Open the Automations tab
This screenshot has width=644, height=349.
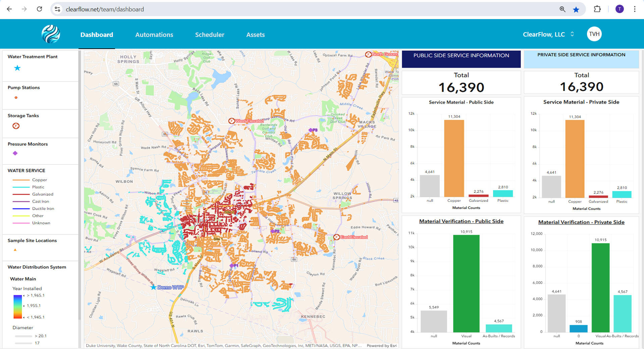[x=154, y=35]
